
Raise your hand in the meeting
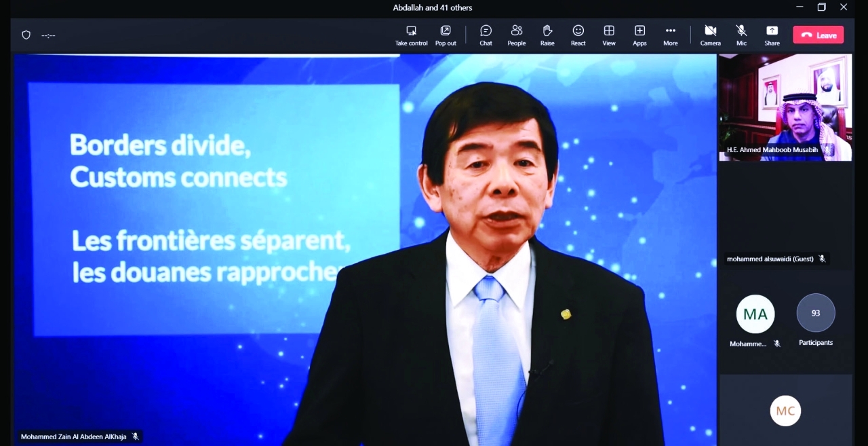tap(547, 35)
